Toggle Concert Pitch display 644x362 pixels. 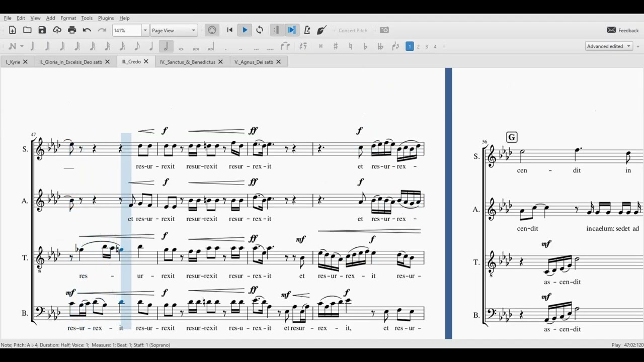coord(353,30)
